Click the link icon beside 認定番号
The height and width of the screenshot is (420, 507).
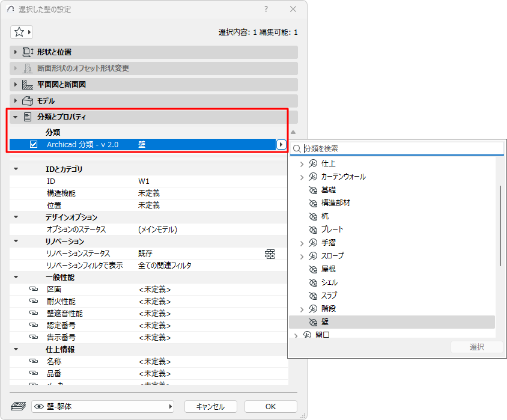coord(34,325)
